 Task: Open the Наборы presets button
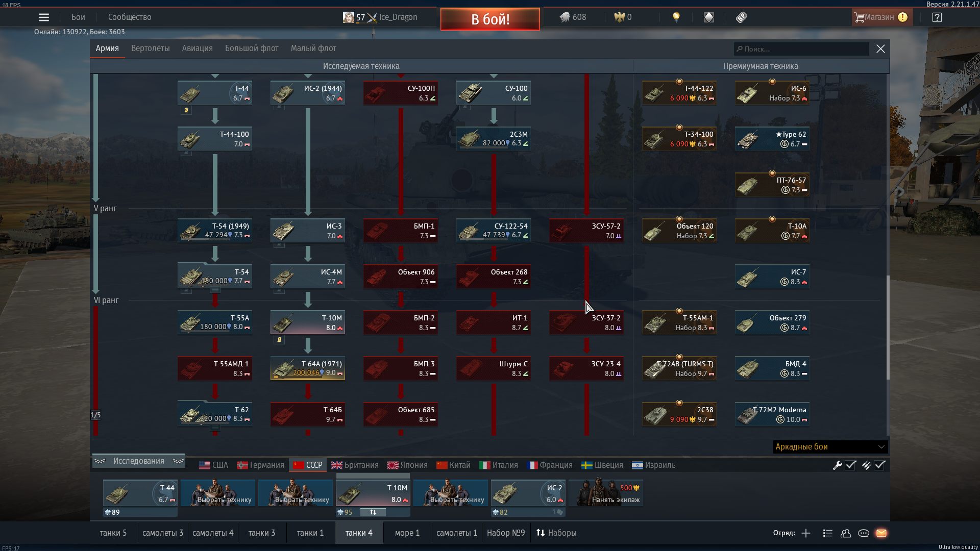(556, 533)
